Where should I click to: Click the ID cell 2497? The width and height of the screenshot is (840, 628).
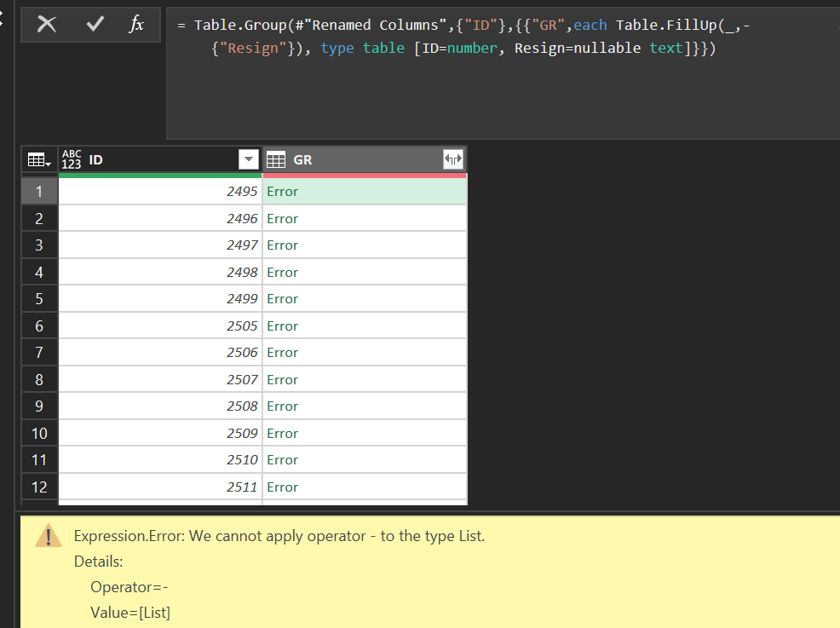click(x=160, y=245)
